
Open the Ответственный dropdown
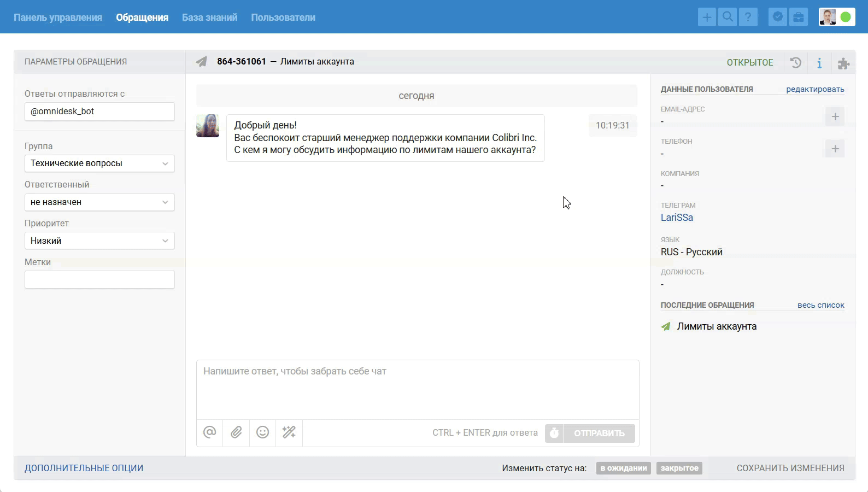coord(99,202)
